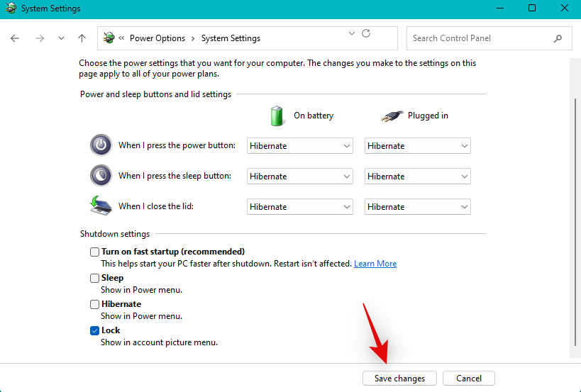Screen dimensions: 581x392
Task: Go up one level with the up arrow
Action: pyautogui.click(x=82, y=38)
